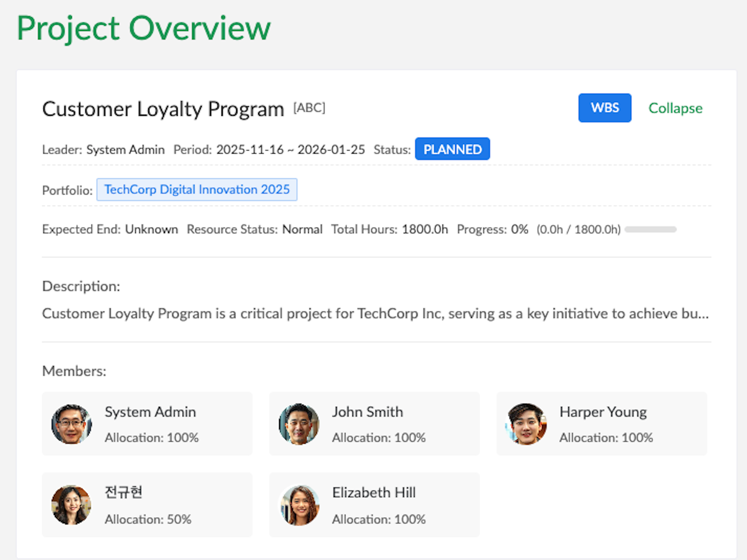747x560 pixels.
Task: Click the System Admin member avatar
Action: pos(71,424)
